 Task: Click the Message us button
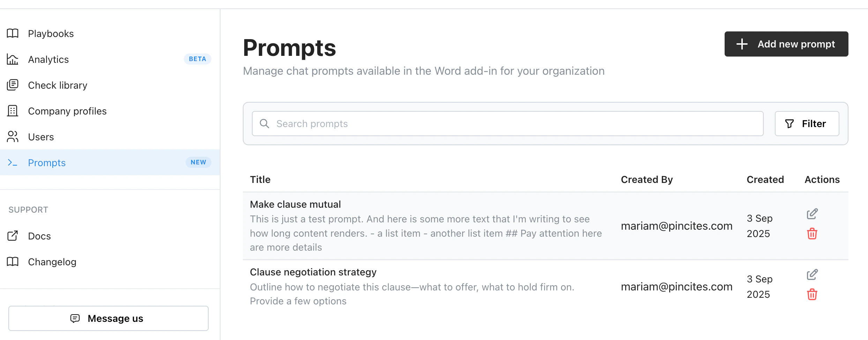(108, 318)
